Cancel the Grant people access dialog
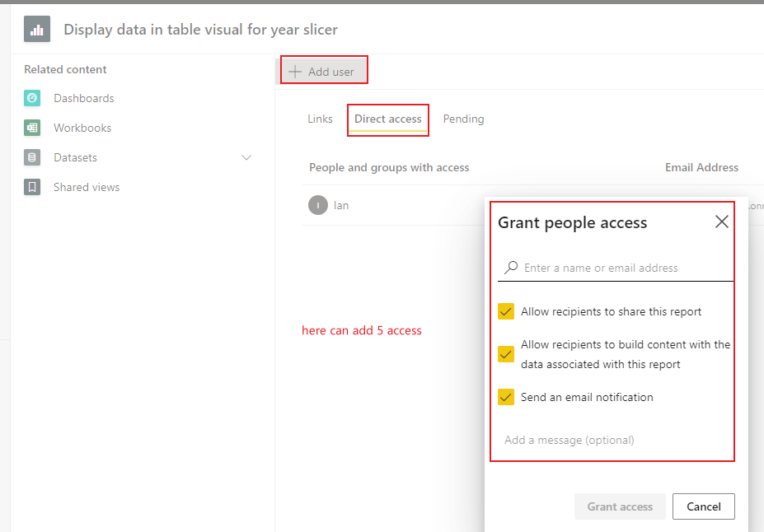The image size is (764, 532). 703,506
